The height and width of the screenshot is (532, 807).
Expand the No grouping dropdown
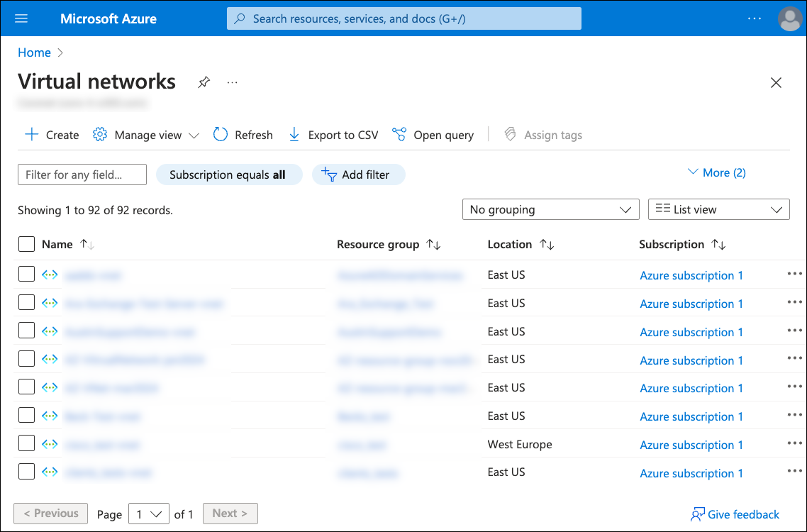coord(550,209)
